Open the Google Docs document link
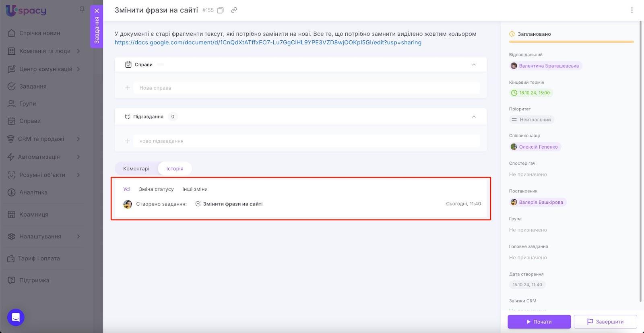The image size is (644, 333). coord(268,43)
